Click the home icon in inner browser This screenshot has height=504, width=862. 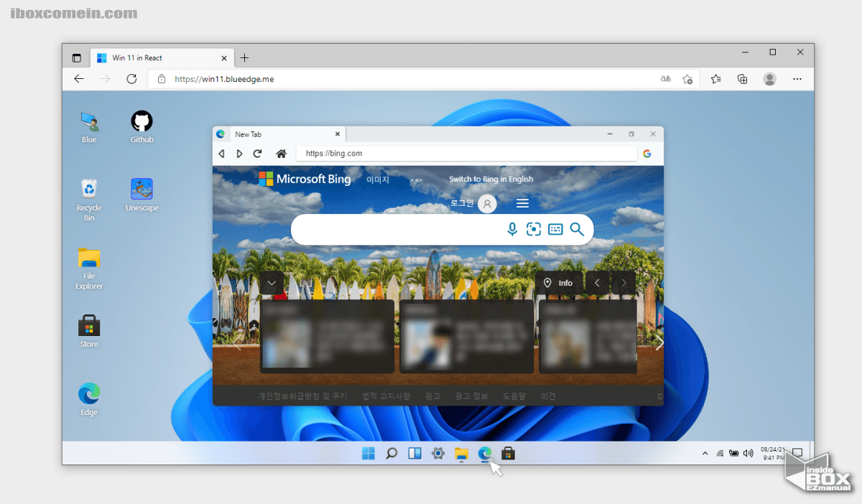coord(282,154)
